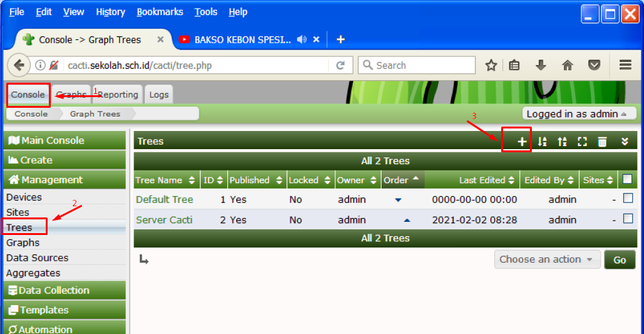Open the Firefox hamburger menu

pyautogui.click(x=625, y=65)
